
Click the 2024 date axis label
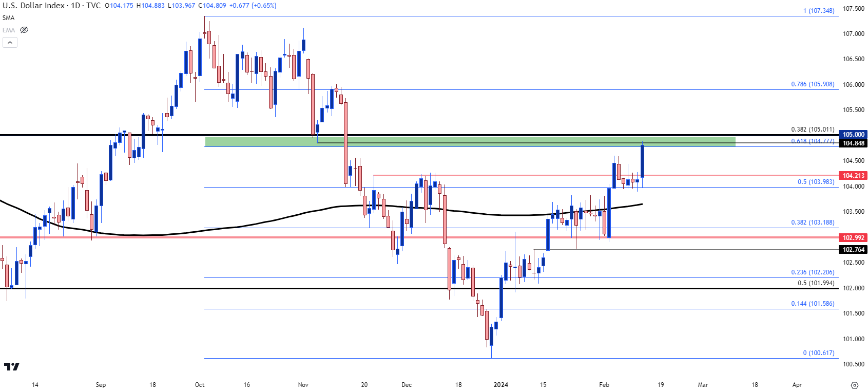coord(500,385)
